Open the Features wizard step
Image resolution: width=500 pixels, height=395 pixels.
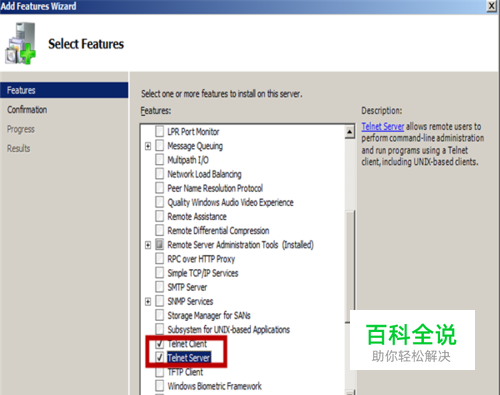(64, 90)
